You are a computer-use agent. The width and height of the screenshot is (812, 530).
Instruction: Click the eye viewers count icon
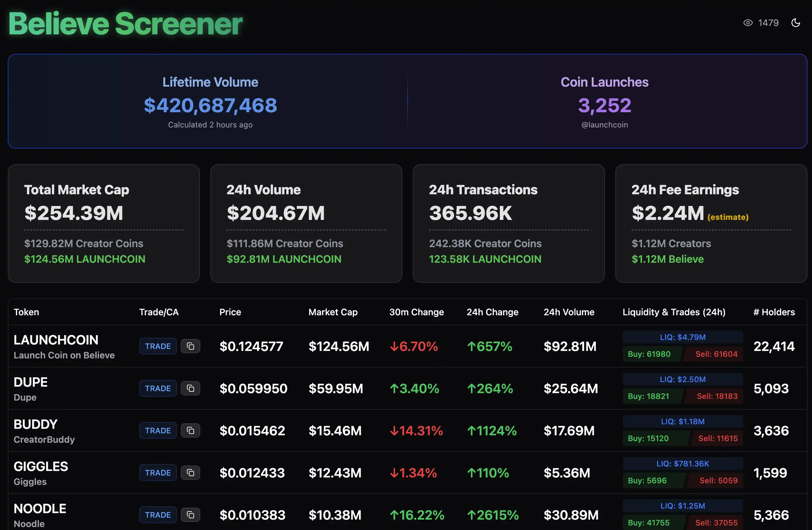point(748,23)
